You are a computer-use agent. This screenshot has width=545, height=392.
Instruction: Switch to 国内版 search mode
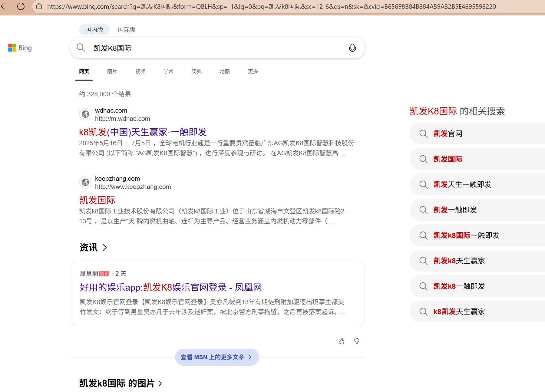pyautogui.click(x=94, y=30)
